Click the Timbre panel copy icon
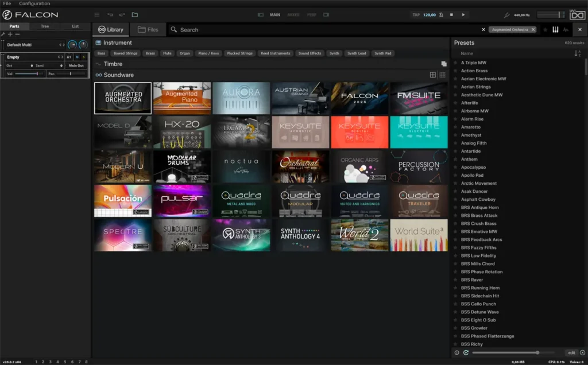Screen dimensions: 588x365 pos(444,64)
